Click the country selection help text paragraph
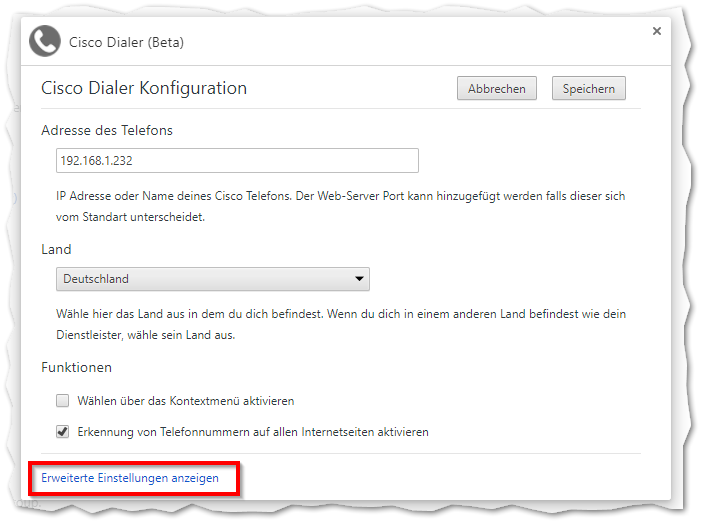The height and width of the screenshot is (523, 701). coord(340,324)
